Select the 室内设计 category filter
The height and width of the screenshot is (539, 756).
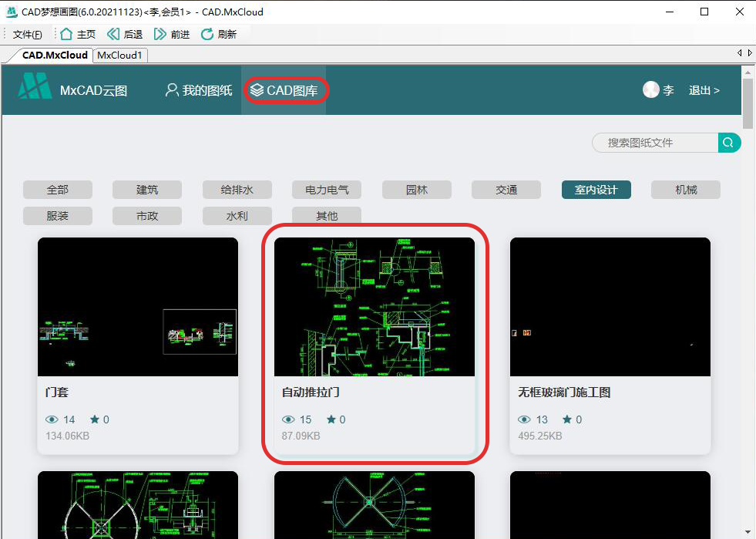(x=596, y=190)
